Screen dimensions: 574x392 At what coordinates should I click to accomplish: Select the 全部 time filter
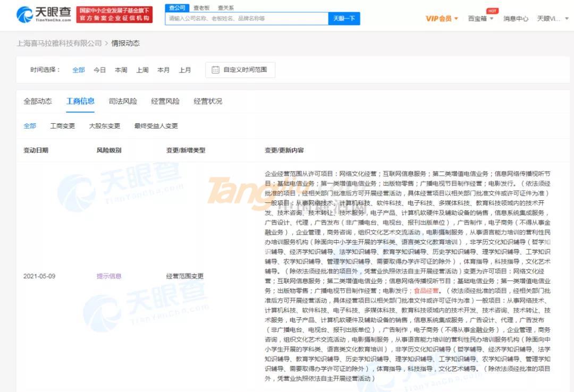pyautogui.click(x=79, y=70)
